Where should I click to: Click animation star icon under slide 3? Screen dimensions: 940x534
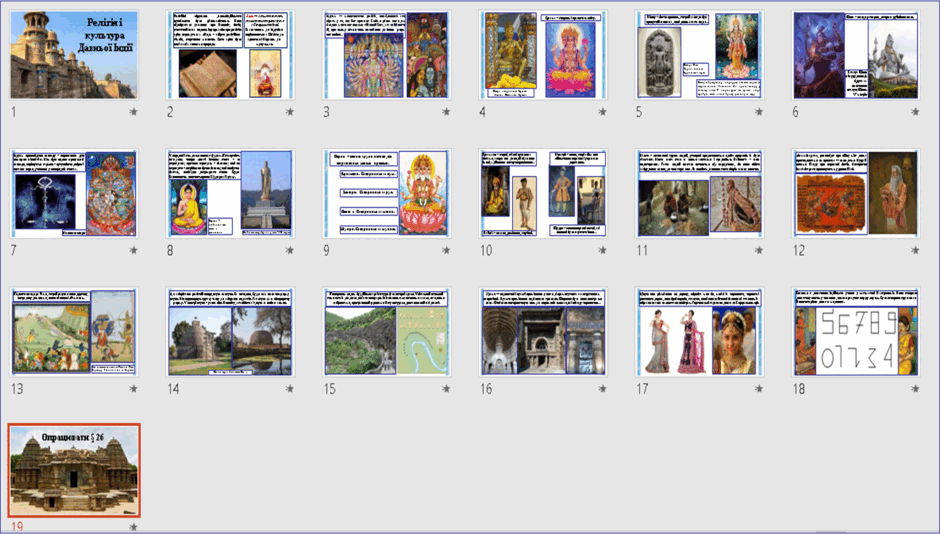(x=446, y=111)
